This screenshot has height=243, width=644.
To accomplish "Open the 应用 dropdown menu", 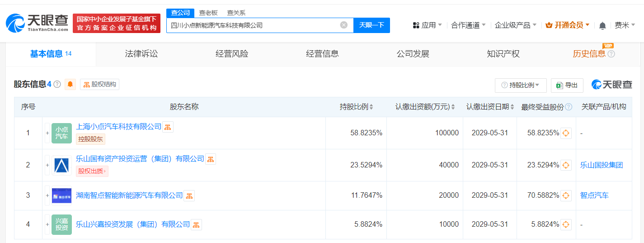I will pos(427,25).
